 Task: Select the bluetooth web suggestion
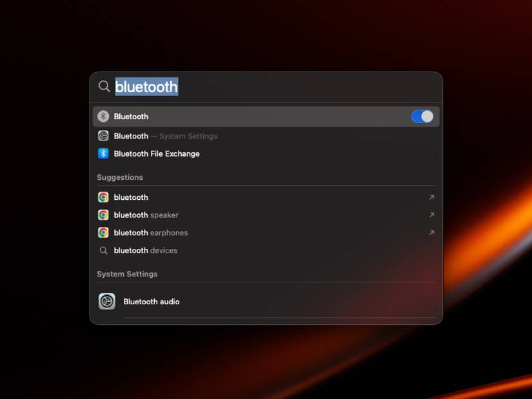266,197
